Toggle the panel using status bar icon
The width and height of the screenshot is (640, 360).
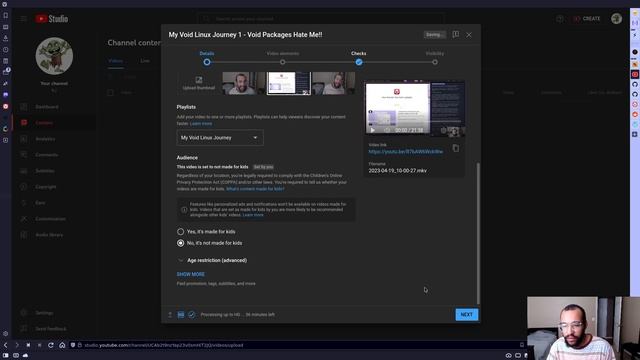pos(5,356)
